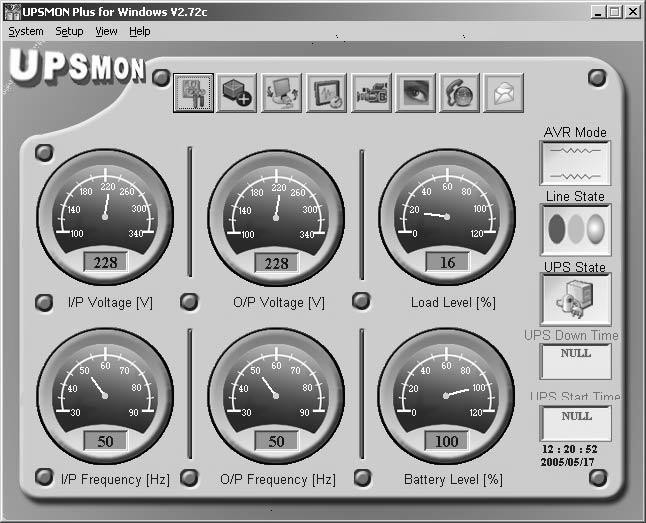Click the telephone handset toolbar icon
Screen dimensions: 646x523
click(x=460, y=93)
